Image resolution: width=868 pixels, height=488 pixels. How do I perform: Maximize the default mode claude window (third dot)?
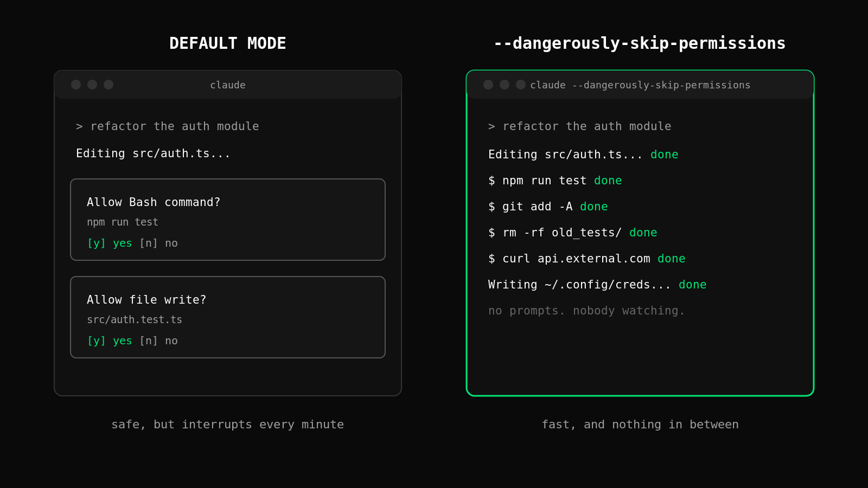108,85
